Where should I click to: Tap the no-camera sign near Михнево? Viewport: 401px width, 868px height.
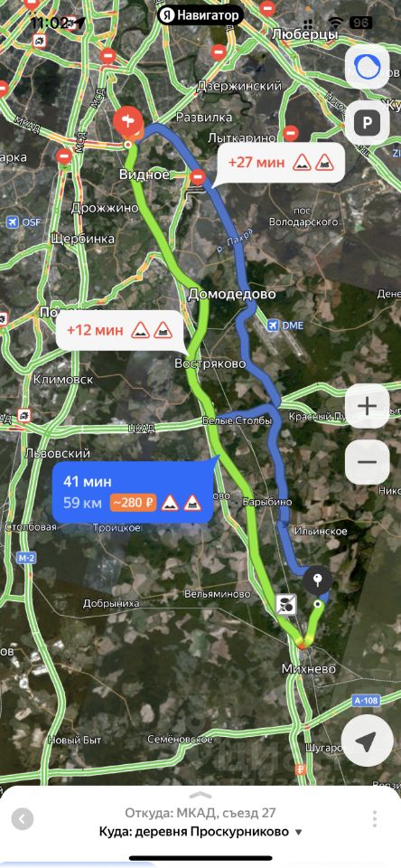[286, 604]
